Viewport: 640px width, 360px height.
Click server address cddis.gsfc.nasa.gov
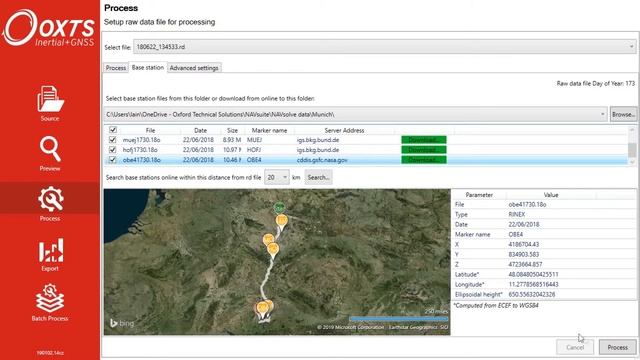tap(322, 160)
